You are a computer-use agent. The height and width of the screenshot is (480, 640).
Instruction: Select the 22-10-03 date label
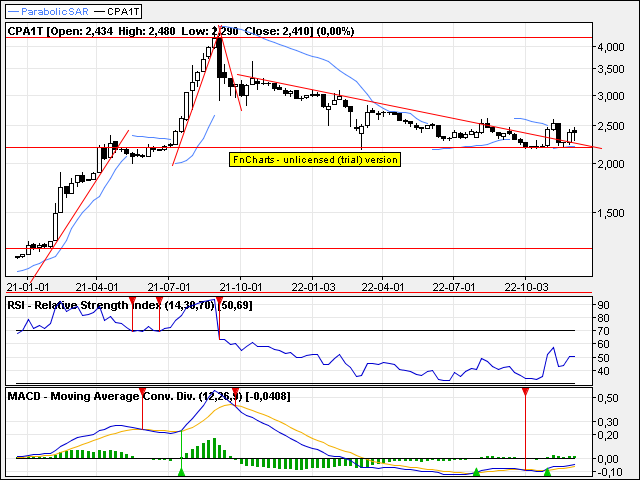(x=526, y=287)
